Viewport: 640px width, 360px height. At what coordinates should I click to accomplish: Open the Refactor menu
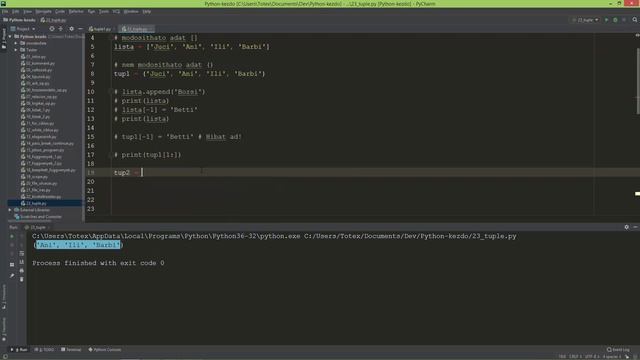coord(76,11)
